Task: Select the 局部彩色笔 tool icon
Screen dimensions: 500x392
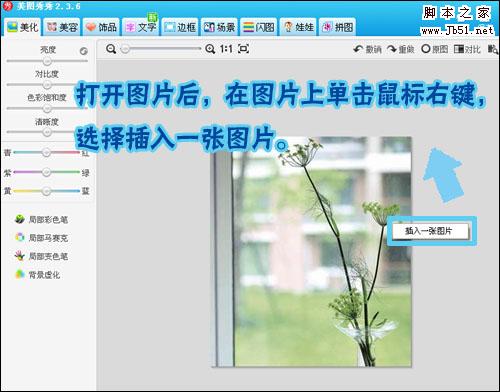Action: [x=20, y=219]
